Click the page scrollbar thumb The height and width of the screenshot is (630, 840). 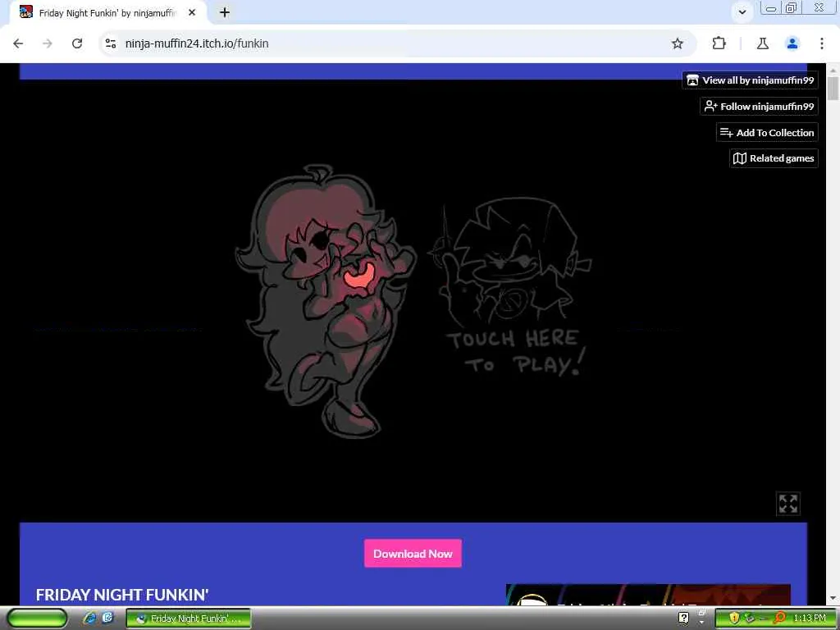[833, 89]
